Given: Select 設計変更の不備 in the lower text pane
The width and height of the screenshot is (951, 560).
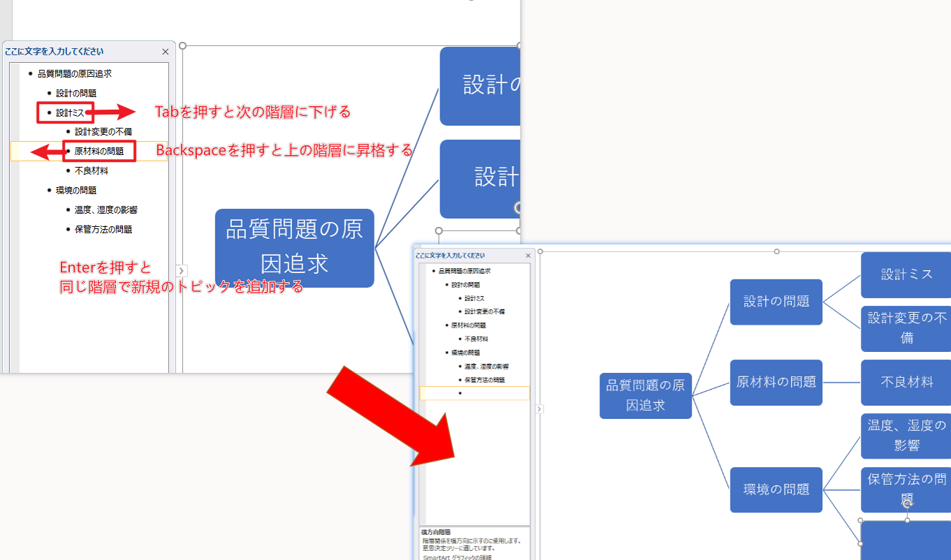Looking at the screenshot, I should 485,311.
